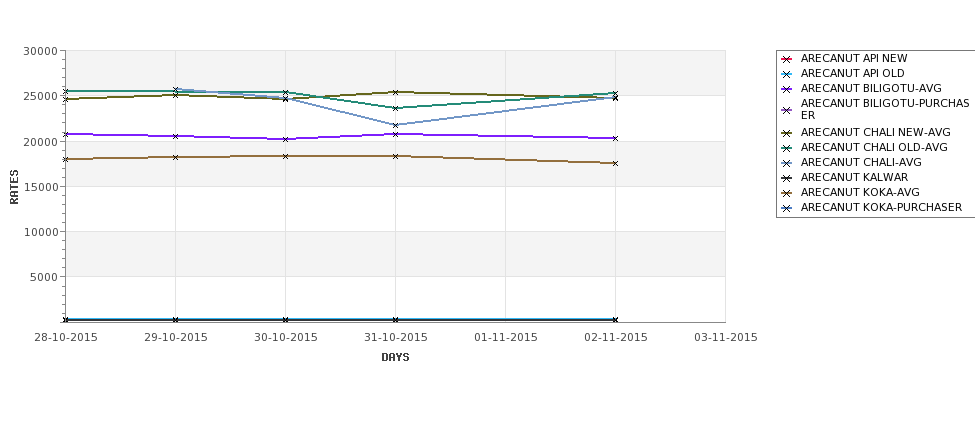Click the DAYS x-axis title
This screenshot has width=975, height=429.
point(395,358)
